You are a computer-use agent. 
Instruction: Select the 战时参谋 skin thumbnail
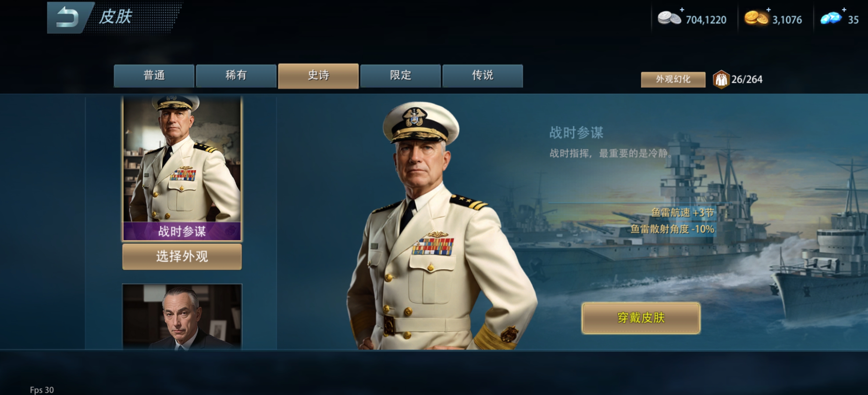point(182,168)
